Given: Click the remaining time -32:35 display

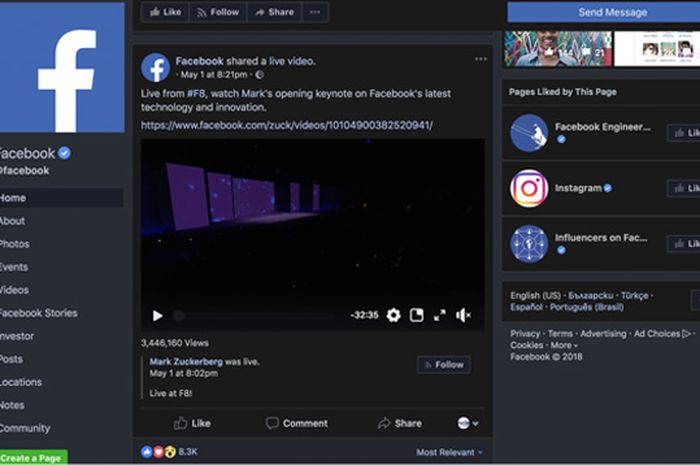Looking at the screenshot, I should pos(364,315).
